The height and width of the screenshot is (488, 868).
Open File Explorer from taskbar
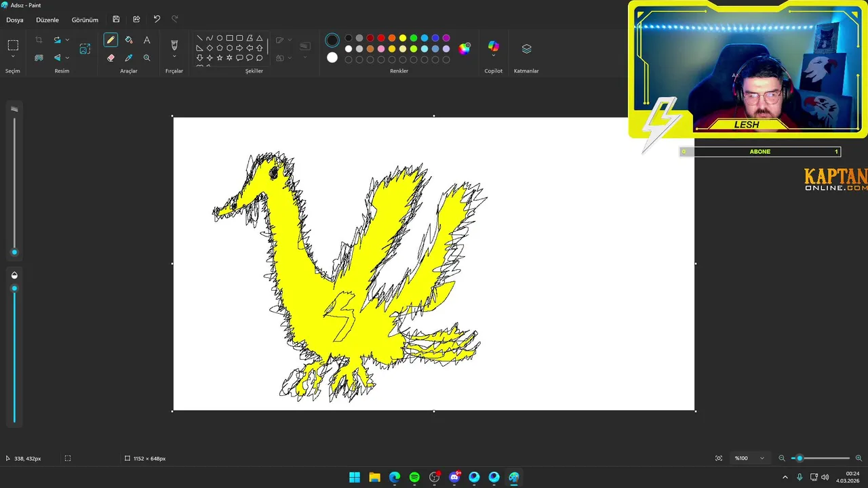[374, 477]
